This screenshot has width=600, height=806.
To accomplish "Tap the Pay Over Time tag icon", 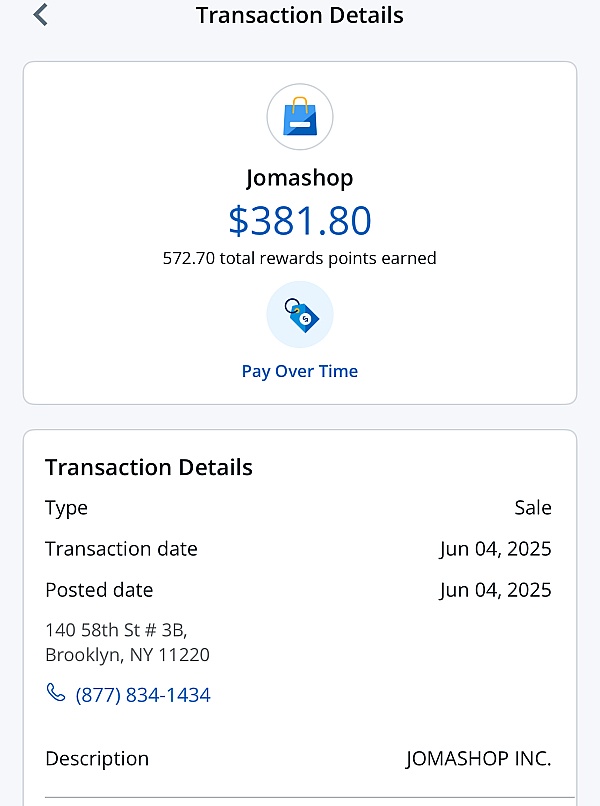I will coord(300,315).
